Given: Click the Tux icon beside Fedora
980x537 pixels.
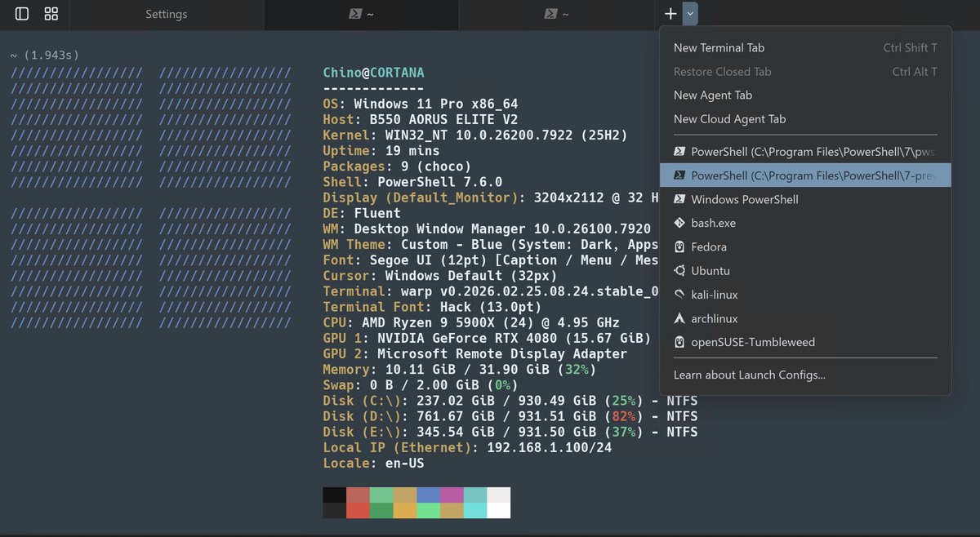Looking at the screenshot, I should (x=679, y=246).
